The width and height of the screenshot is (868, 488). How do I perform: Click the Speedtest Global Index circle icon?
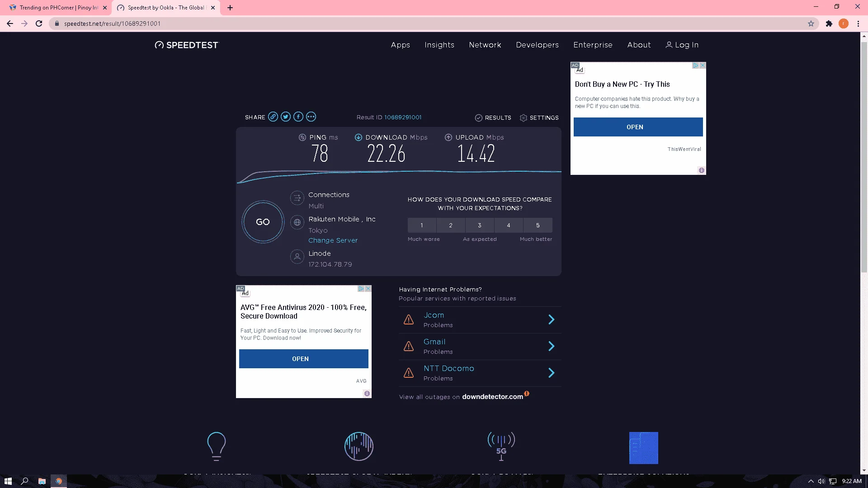pyautogui.click(x=359, y=446)
